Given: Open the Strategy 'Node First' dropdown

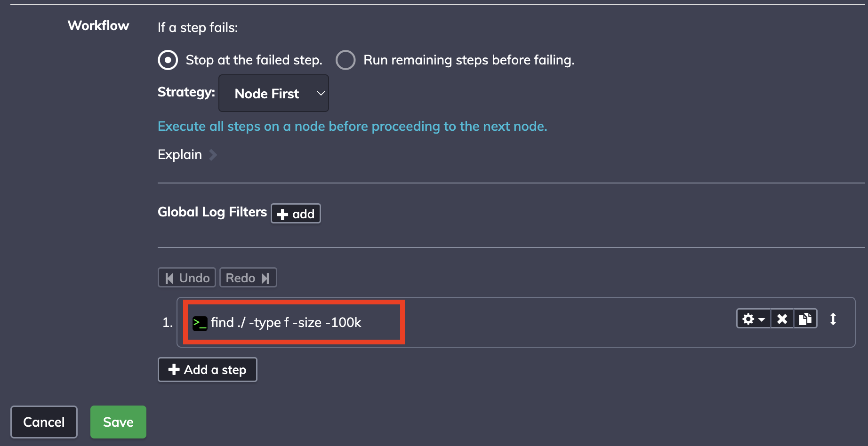Looking at the screenshot, I should [273, 93].
